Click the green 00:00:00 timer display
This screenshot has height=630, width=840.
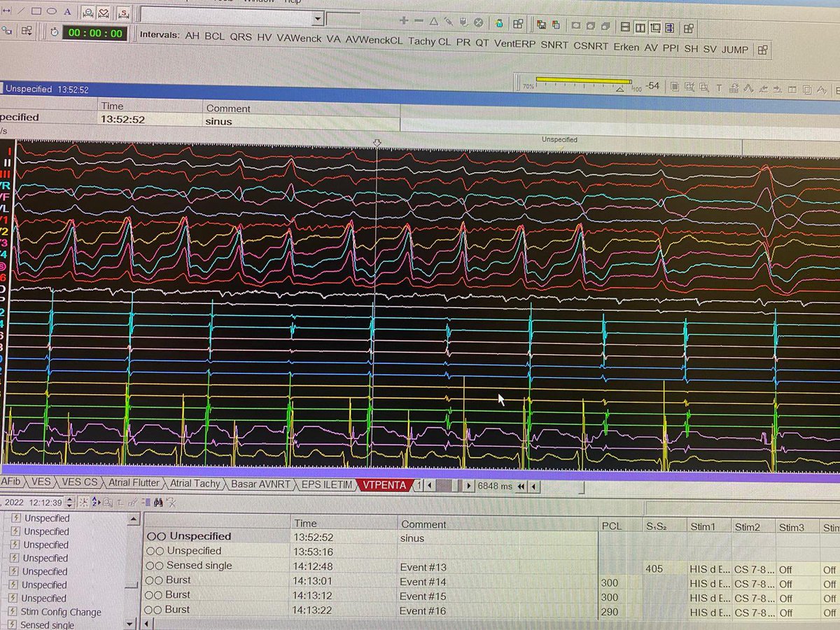pyautogui.click(x=94, y=33)
